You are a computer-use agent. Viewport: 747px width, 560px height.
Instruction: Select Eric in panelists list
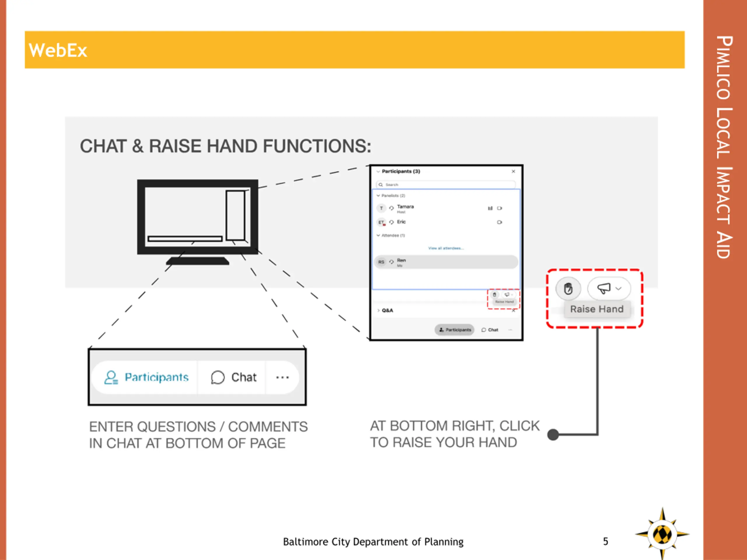pos(401,222)
